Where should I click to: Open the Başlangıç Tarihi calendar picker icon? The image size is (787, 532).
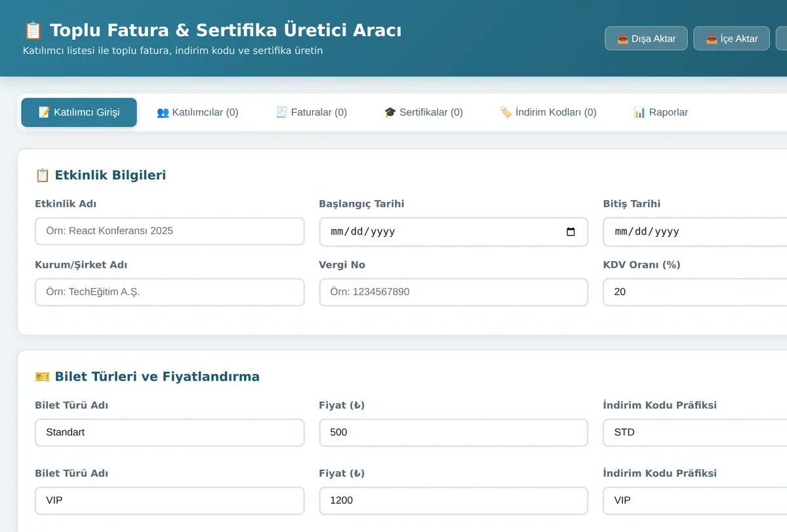pyautogui.click(x=571, y=232)
